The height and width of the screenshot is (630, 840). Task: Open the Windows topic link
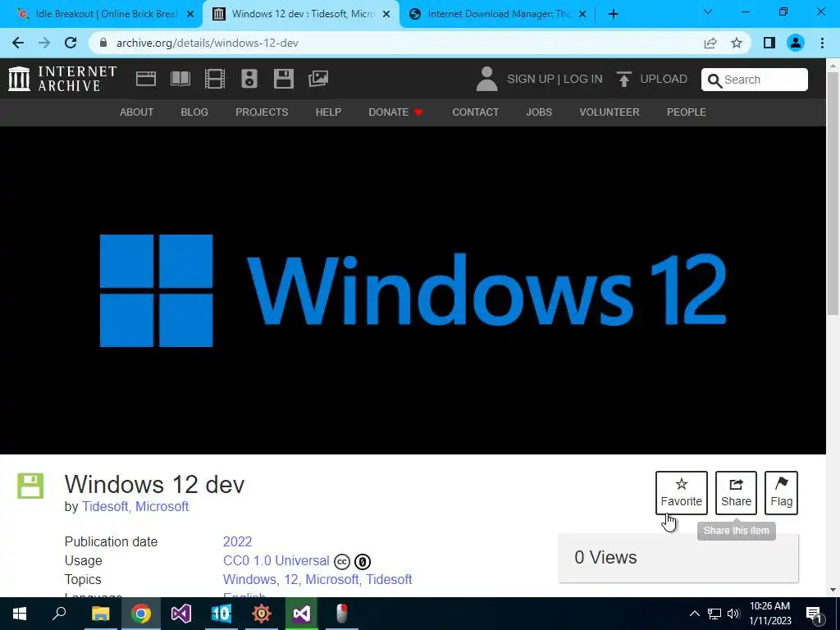(250, 580)
